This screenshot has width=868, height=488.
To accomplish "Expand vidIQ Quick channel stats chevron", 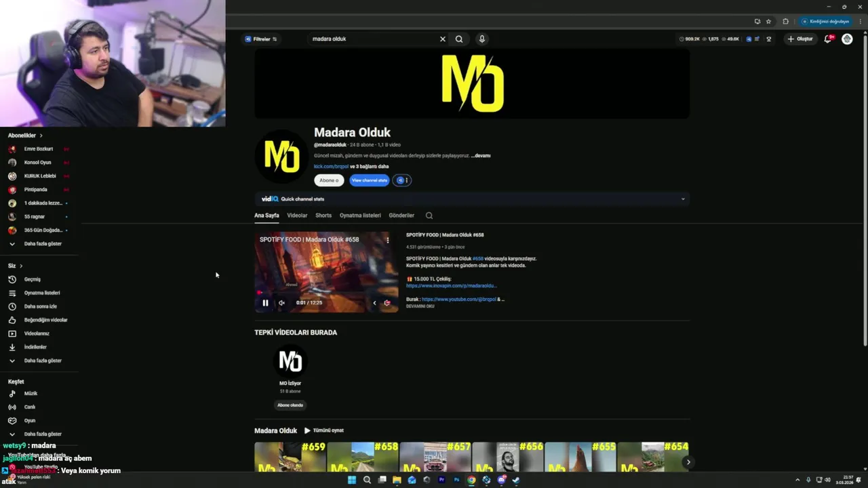I will [x=683, y=199].
